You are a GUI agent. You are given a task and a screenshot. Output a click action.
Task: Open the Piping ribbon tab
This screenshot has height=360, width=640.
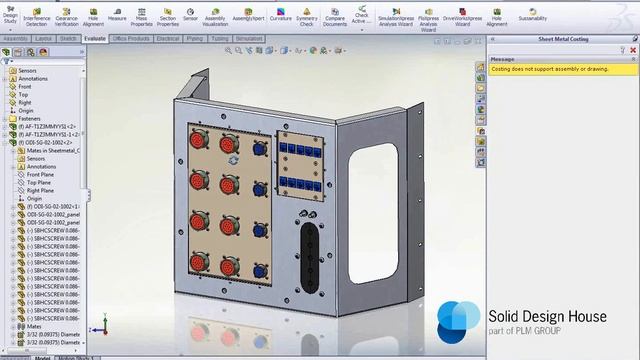coord(195,39)
